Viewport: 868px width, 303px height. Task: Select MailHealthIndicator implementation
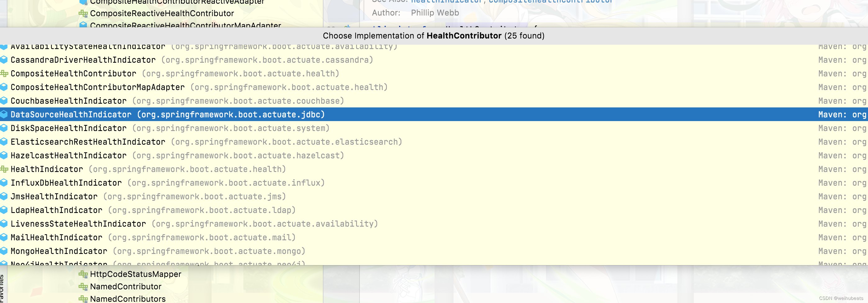[434, 237]
